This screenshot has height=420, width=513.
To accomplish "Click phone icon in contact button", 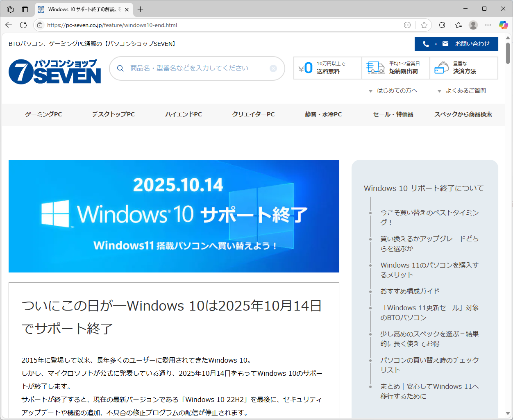I will pos(426,44).
